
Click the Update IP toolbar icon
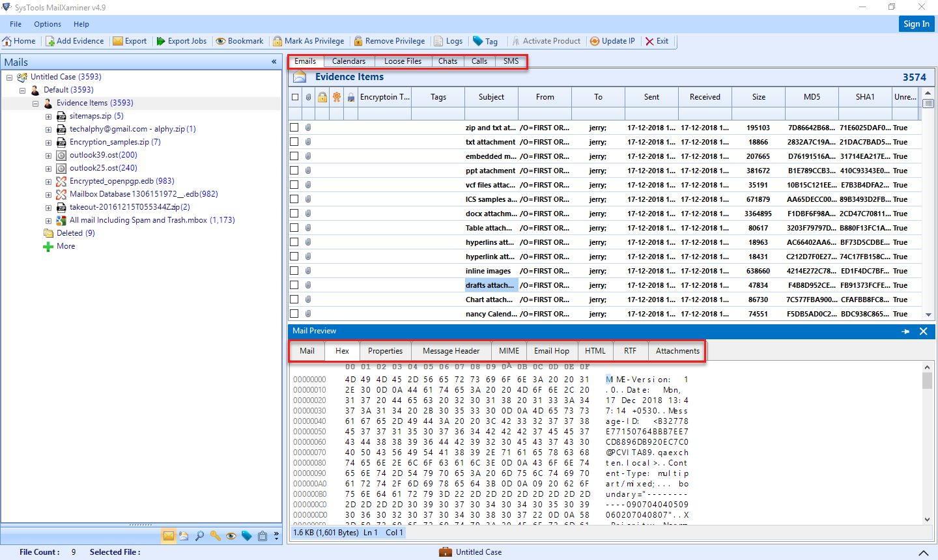(x=612, y=40)
